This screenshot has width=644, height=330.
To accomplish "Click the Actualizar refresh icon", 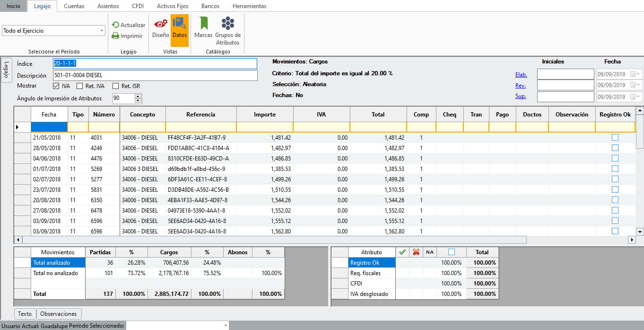I will tap(116, 25).
